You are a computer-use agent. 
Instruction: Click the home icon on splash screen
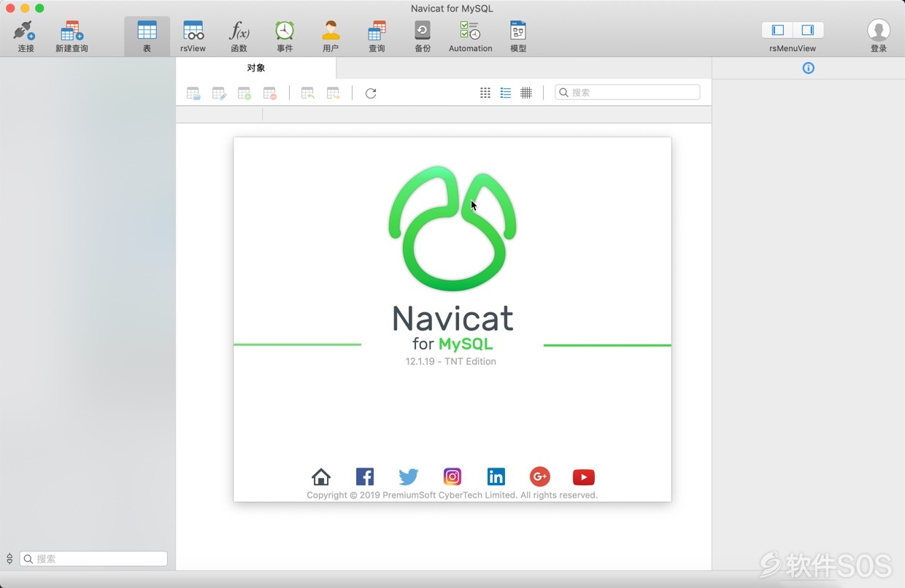321,477
